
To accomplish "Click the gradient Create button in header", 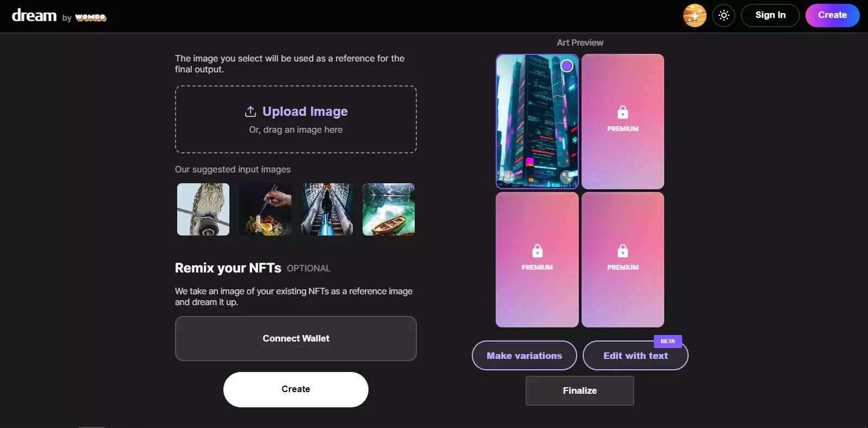I will pyautogui.click(x=832, y=15).
